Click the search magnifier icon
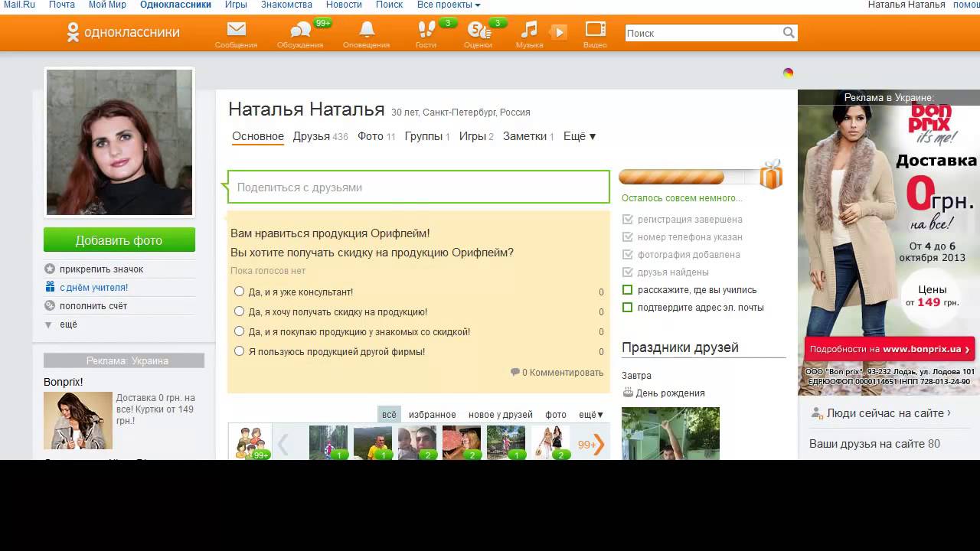Image resolution: width=980 pixels, height=551 pixels. (789, 33)
